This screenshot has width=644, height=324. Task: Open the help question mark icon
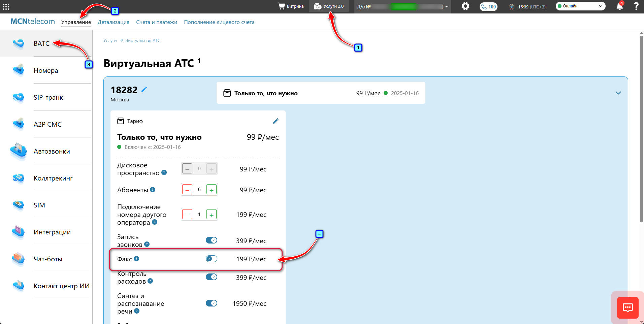click(x=636, y=6)
